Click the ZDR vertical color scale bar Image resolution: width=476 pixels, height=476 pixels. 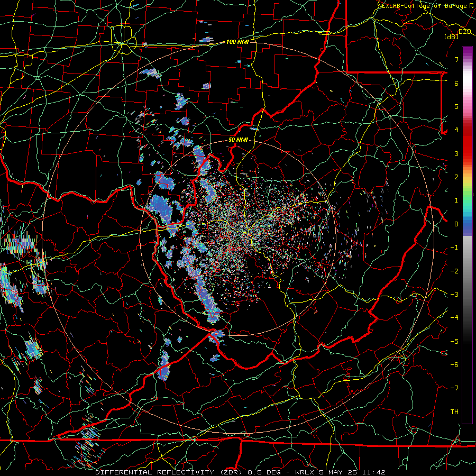point(467,235)
